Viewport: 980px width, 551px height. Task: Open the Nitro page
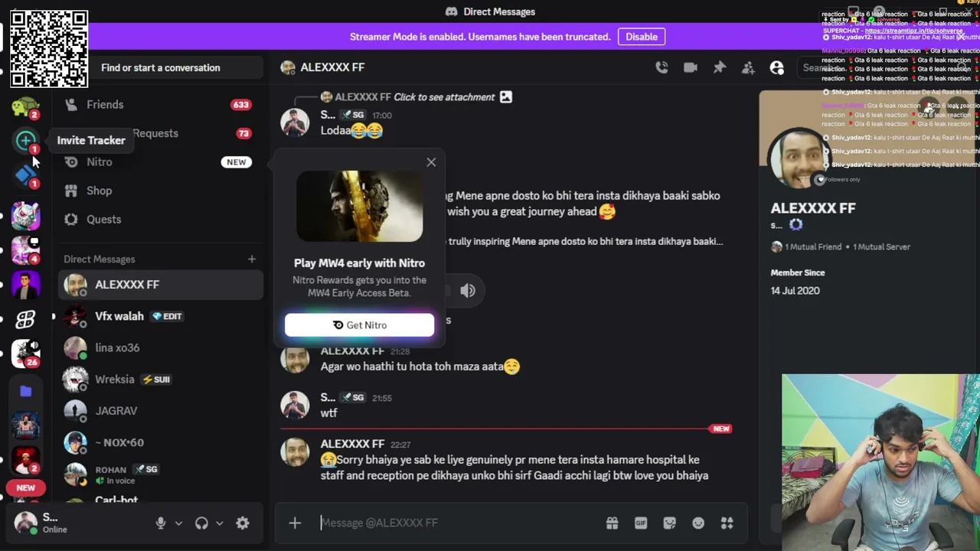[x=160, y=162]
